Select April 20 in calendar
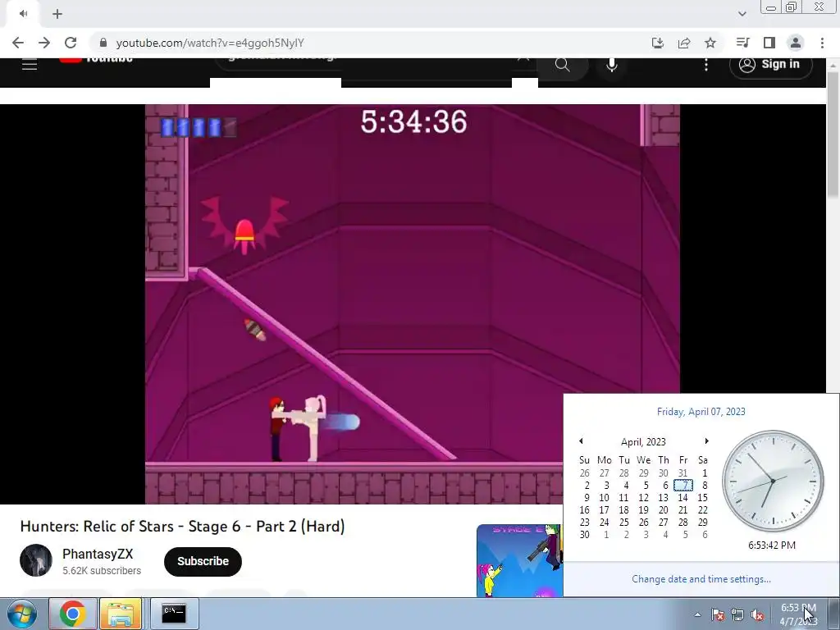840x630 pixels. coord(663,510)
